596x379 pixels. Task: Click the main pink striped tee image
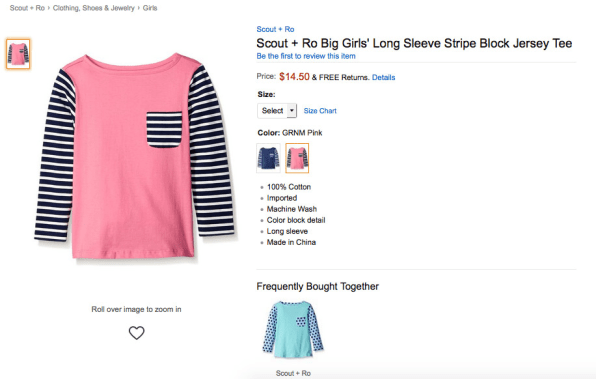(x=135, y=156)
